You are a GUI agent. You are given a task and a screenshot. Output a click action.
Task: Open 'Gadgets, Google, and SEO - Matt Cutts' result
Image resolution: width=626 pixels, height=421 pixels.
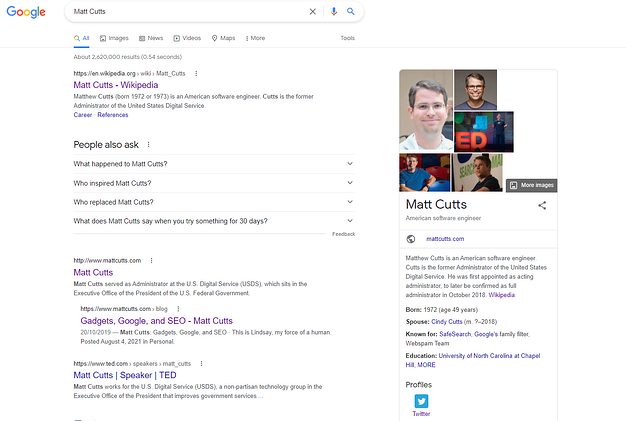(x=156, y=321)
